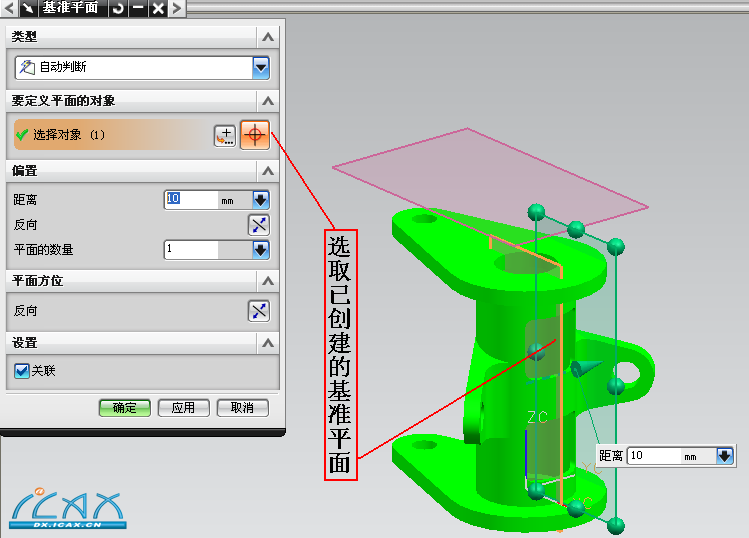749x538 pixels.
Task: Click the next arrow in dialog title bar
Action: (x=177, y=8)
